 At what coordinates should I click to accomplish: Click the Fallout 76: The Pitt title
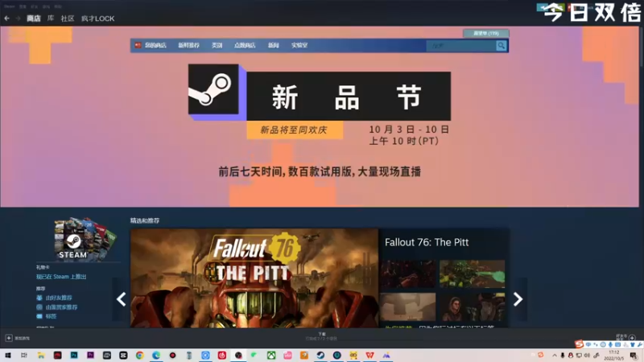coord(427,242)
